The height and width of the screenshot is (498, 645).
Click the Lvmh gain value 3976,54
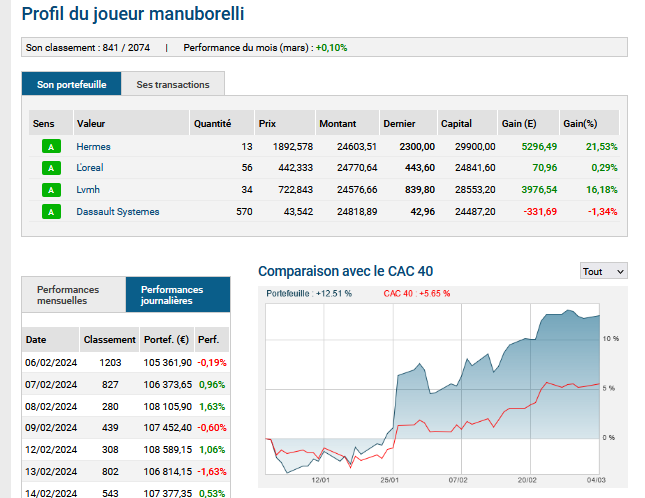pos(539,190)
